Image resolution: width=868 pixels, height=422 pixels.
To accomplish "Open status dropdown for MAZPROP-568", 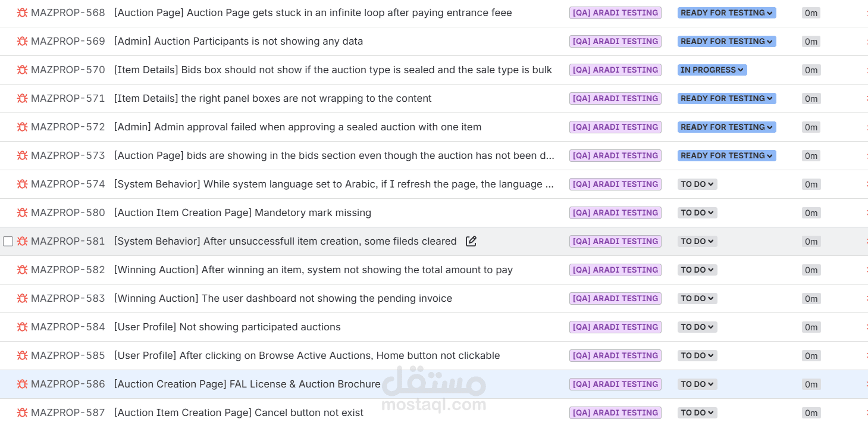I will tap(726, 12).
